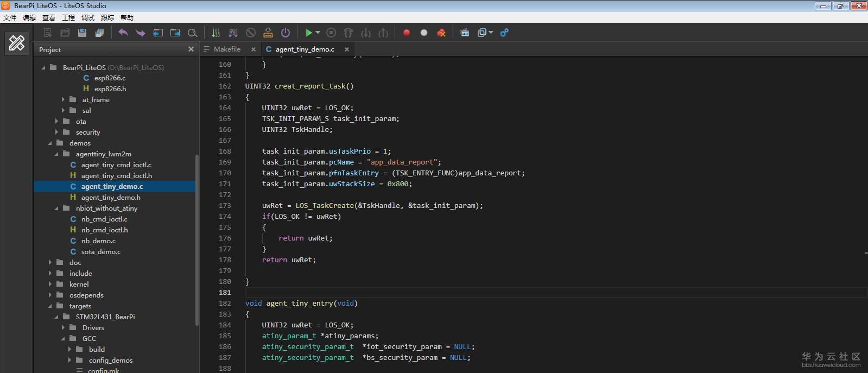Open search with the magnifier icon

click(x=192, y=33)
